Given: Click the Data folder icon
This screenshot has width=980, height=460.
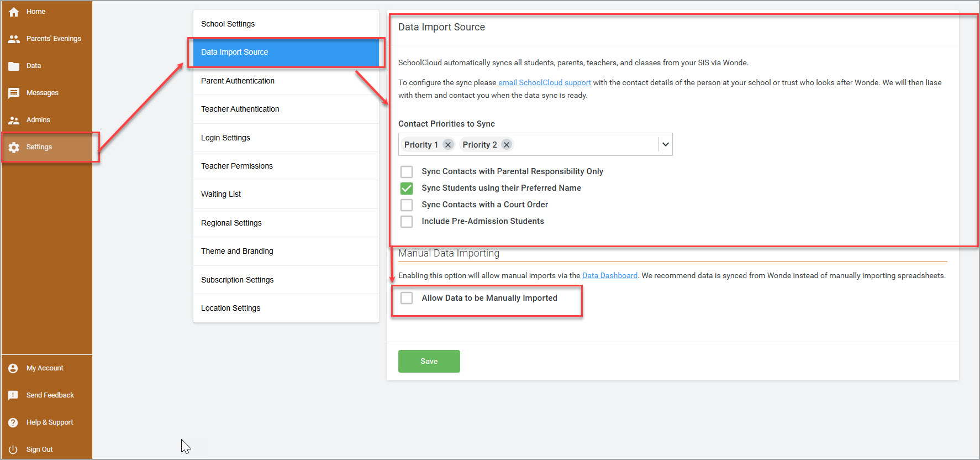Looking at the screenshot, I should pyautogui.click(x=14, y=66).
